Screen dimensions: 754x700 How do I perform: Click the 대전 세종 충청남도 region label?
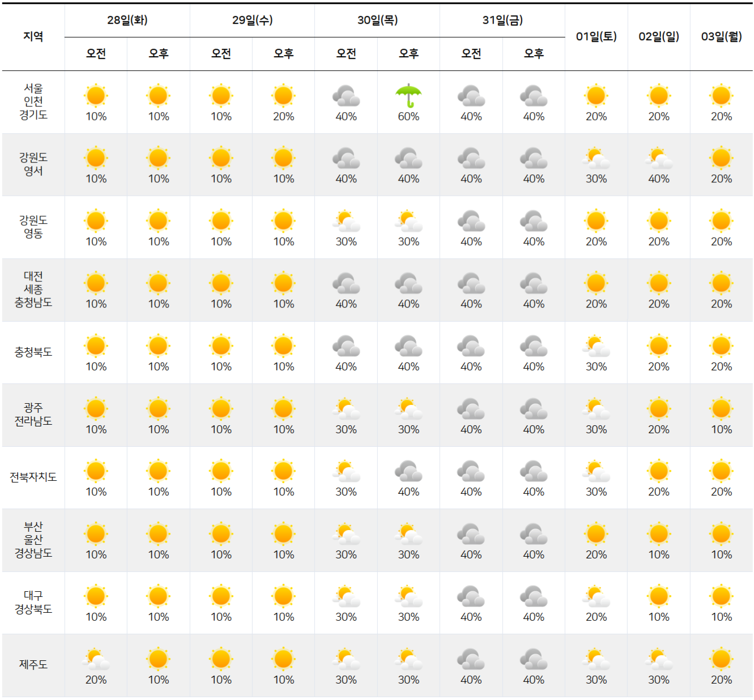[33, 289]
